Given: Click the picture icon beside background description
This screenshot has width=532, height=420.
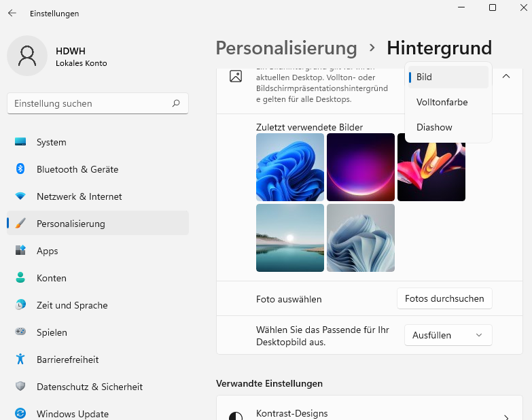Looking at the screenshot, I should coord(236,76).
